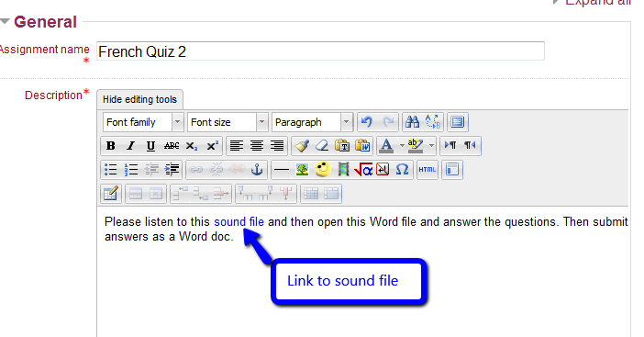The height and width of the screenshot is (337, 644).
Task: Click the insert anchor icon
Action: click(257, 169)
